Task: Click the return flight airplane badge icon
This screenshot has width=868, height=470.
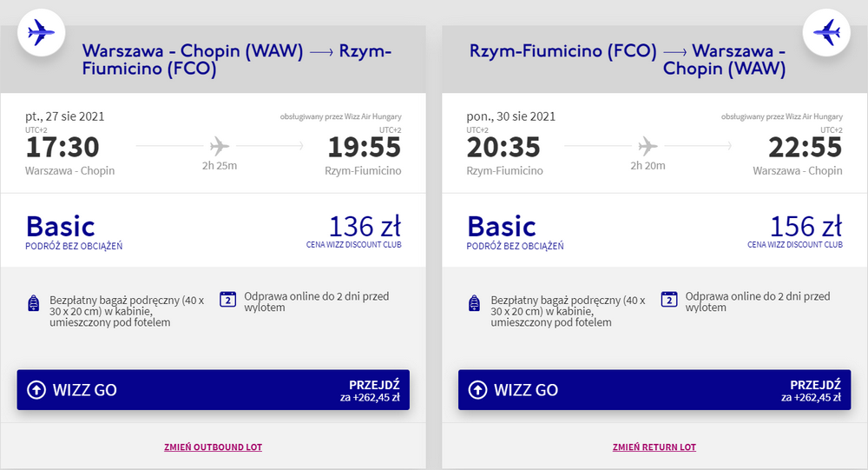Action: [826, 32]
